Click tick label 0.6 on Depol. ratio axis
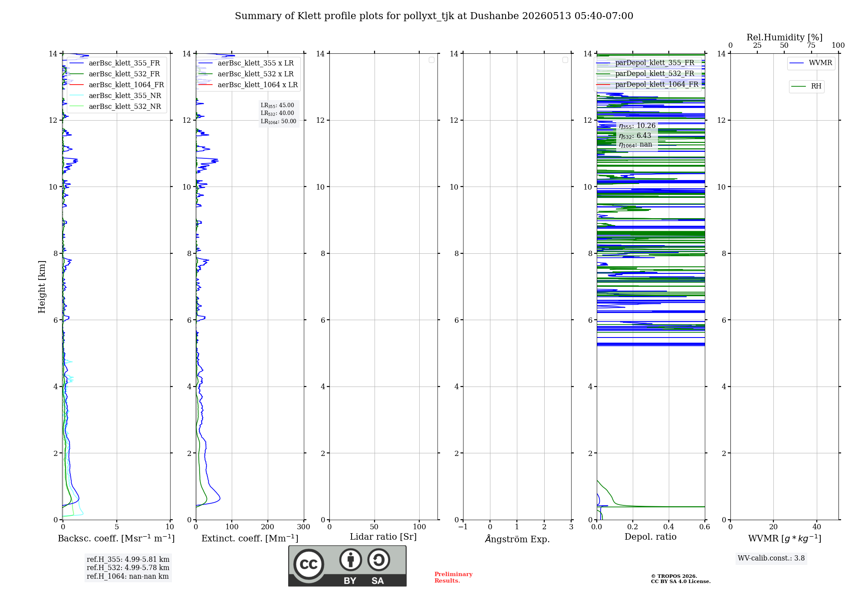The height and width of the screenshot is (590, 868). pos(705,527)
